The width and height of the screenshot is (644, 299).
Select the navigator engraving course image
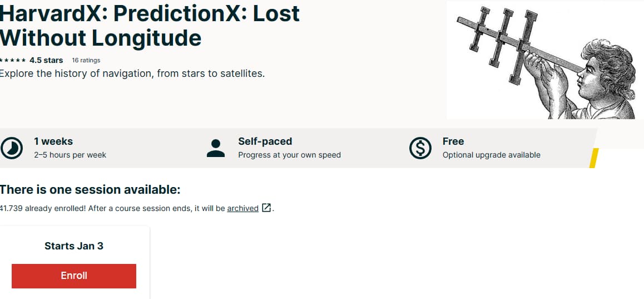pos(545,59)
